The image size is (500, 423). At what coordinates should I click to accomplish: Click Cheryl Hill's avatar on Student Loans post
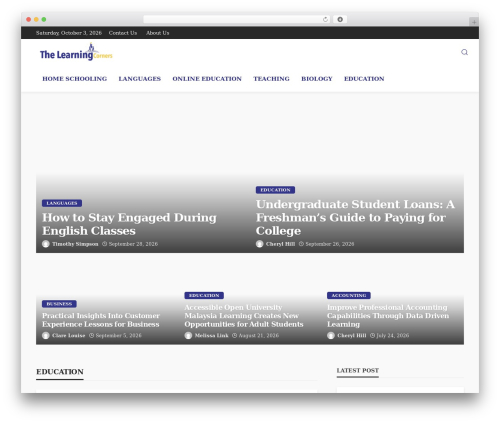[259, 244]
